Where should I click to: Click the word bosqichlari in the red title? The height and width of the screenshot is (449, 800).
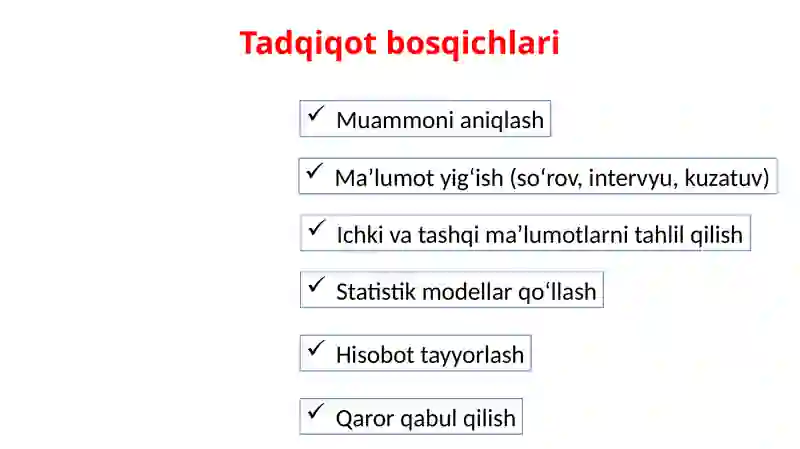pos(473,43)
